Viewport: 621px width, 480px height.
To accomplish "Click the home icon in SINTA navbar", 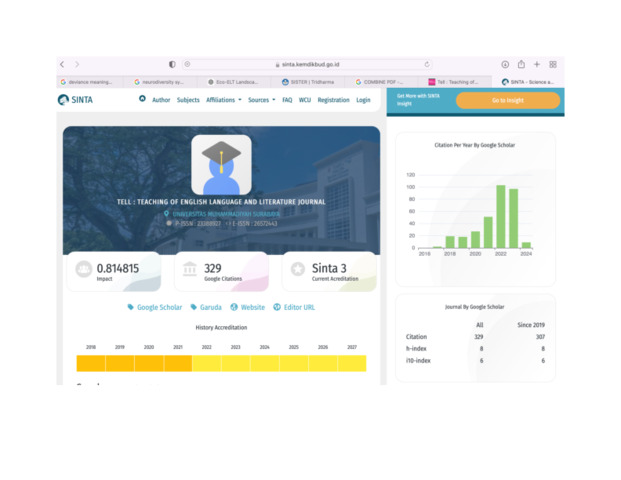I will point(142,99).
